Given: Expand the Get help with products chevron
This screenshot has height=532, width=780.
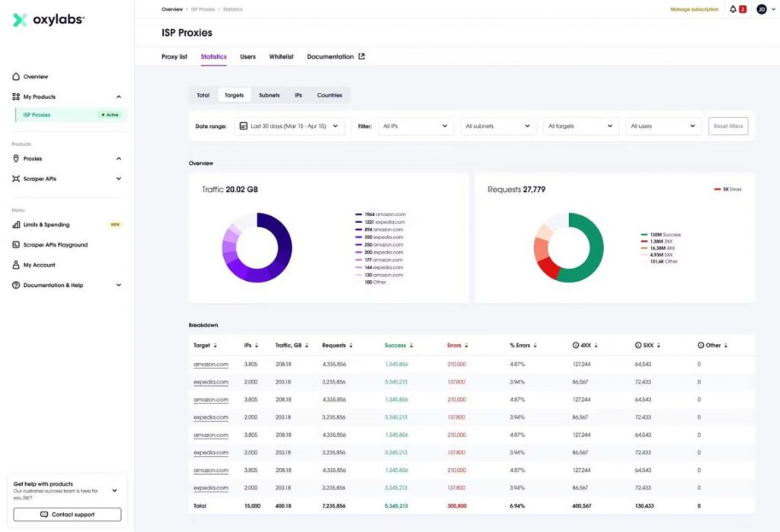Looking at the screenshot, I should tap(114, 490).
